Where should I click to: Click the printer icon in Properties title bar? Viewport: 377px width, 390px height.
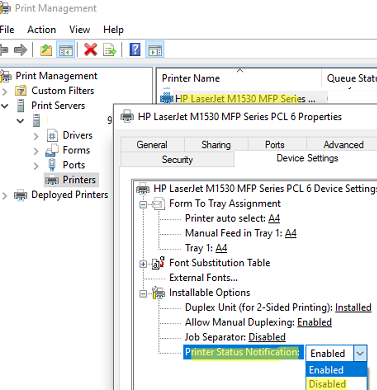(127, 117)
